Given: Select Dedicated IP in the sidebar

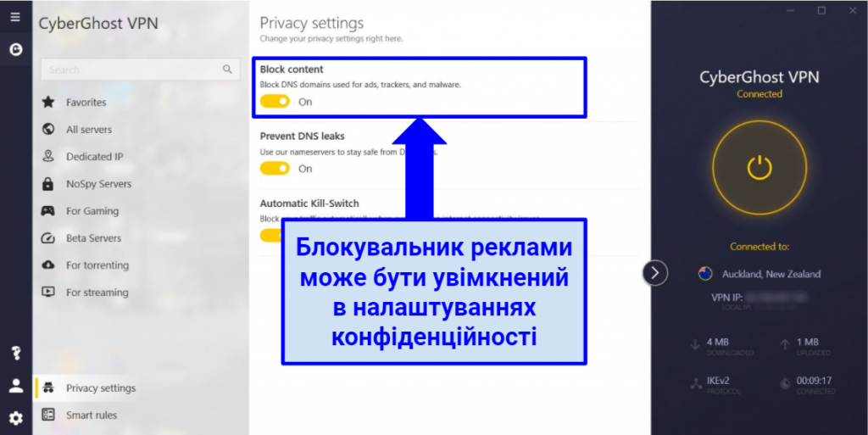Looking at the screenshot, I should [95, 157].
